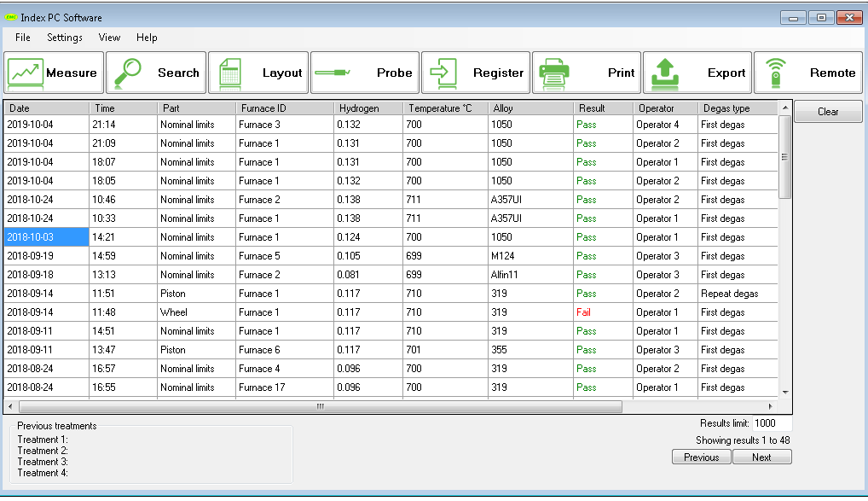Open Search via the magnifying glass icon

point(131,73)
